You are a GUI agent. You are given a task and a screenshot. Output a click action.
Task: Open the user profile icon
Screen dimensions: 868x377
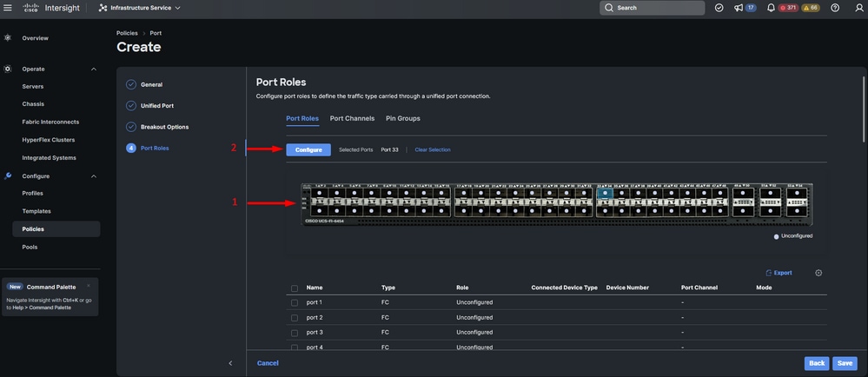pyautogui.click(x=859, y=8)
